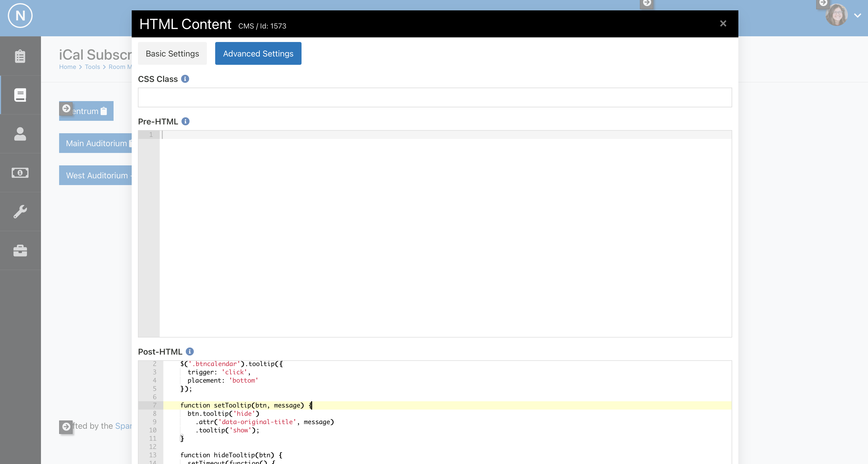Click the .tooltip('show') code line
The height and width of the screenshot is (464, 868).
(227, 430)
